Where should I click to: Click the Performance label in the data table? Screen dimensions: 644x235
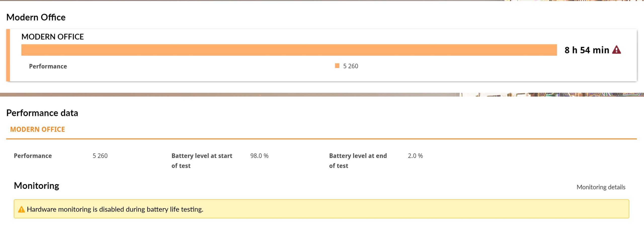(33, 156)
